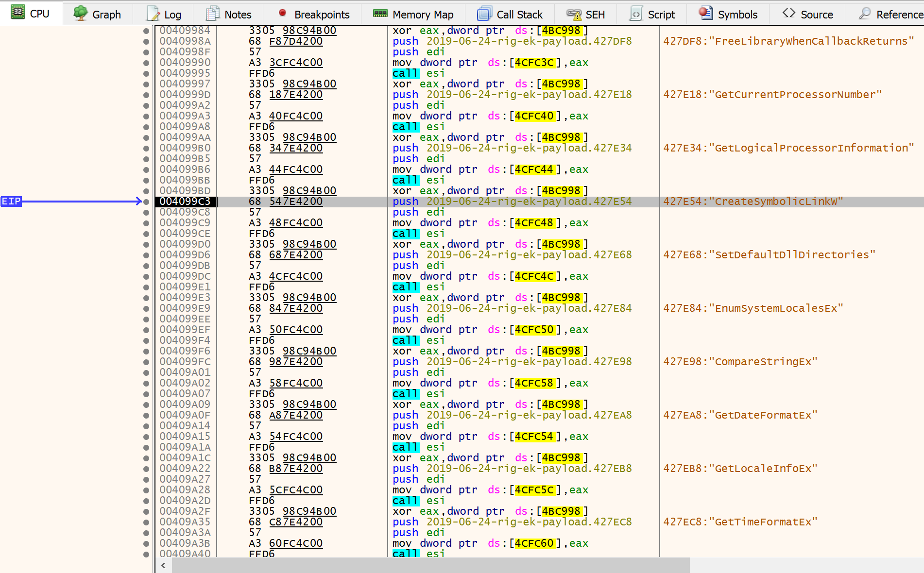This screenshot has height=573, width=924.
Task: Click mov instruction storing to 4CFC48
Action: point(490,223)
